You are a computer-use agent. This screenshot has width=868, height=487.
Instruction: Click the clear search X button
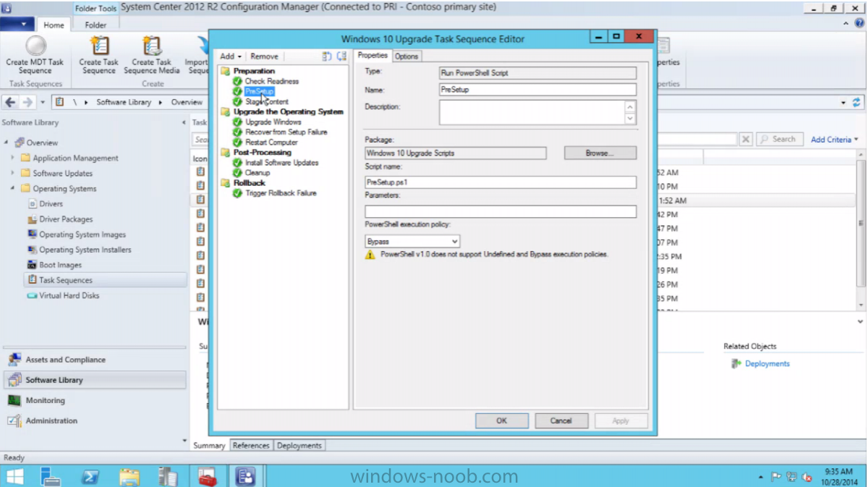pyautogui.click(x=746, y=139)
